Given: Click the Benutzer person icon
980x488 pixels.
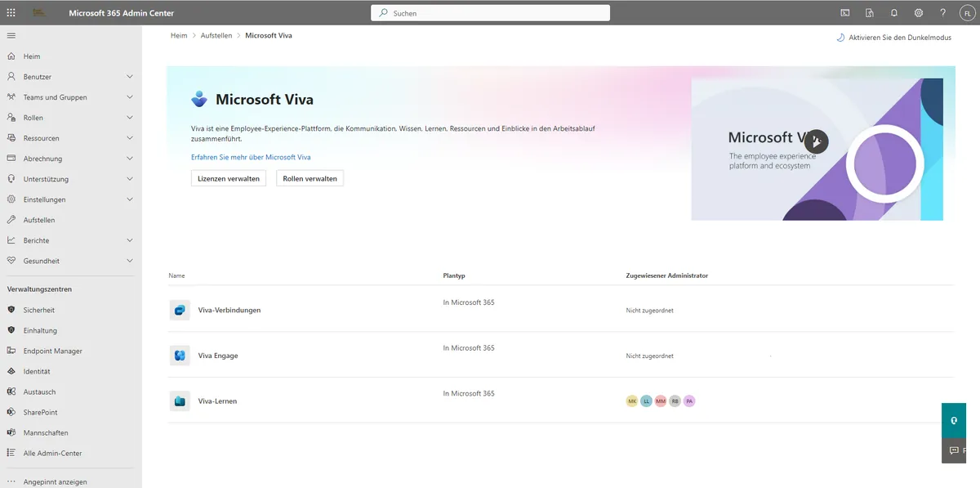Looking at the screenshot, I should click(x=11, y=77).
